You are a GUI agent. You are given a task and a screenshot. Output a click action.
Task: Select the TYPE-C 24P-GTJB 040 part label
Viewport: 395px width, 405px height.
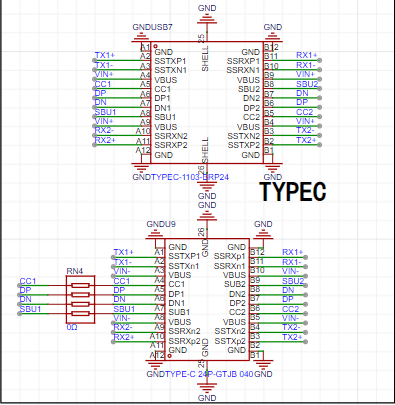pyautogui.click(x=209, y=374)
